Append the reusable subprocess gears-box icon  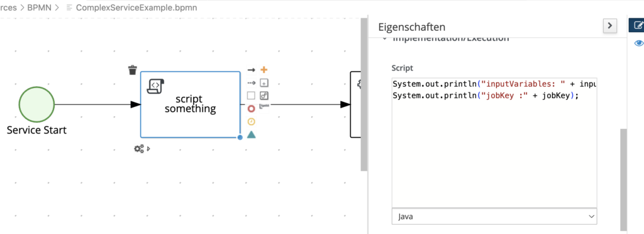coord(264,96)
